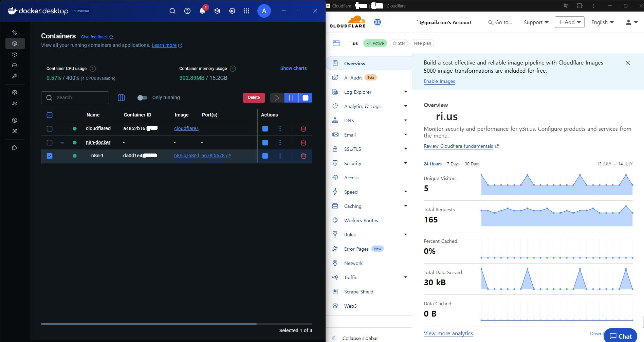Open the Docker account avatar A

point(264,11)
